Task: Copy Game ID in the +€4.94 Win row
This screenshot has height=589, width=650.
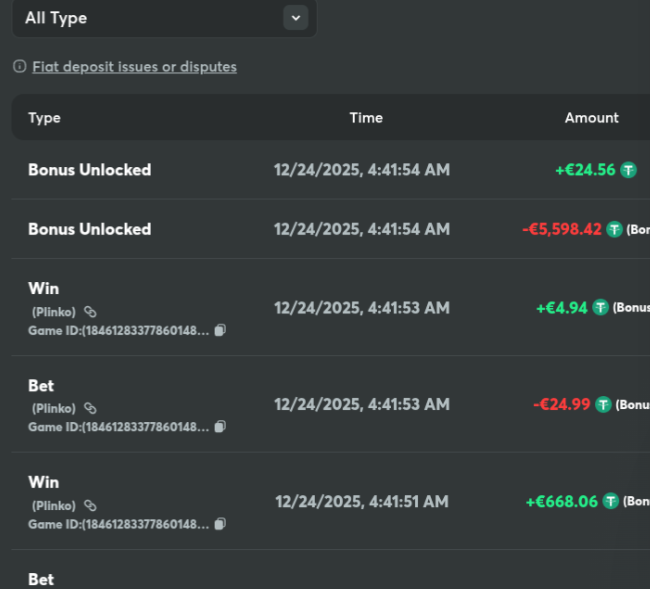Action: click(220, 330)
